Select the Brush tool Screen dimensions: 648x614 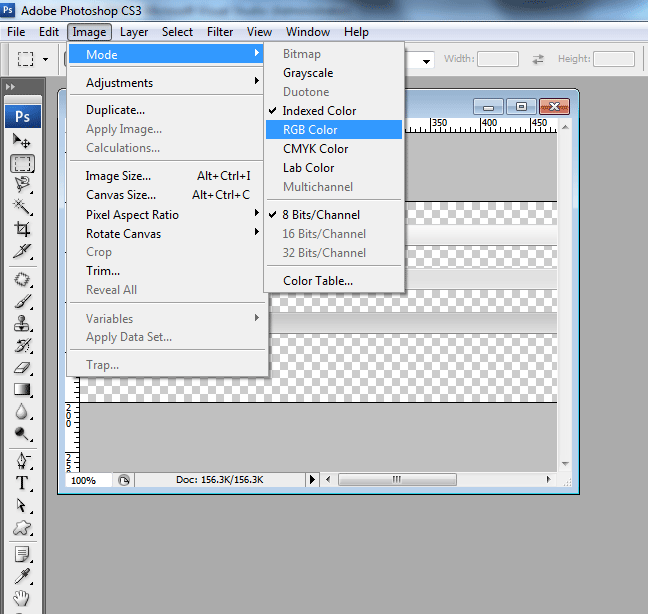click(22, 302)
